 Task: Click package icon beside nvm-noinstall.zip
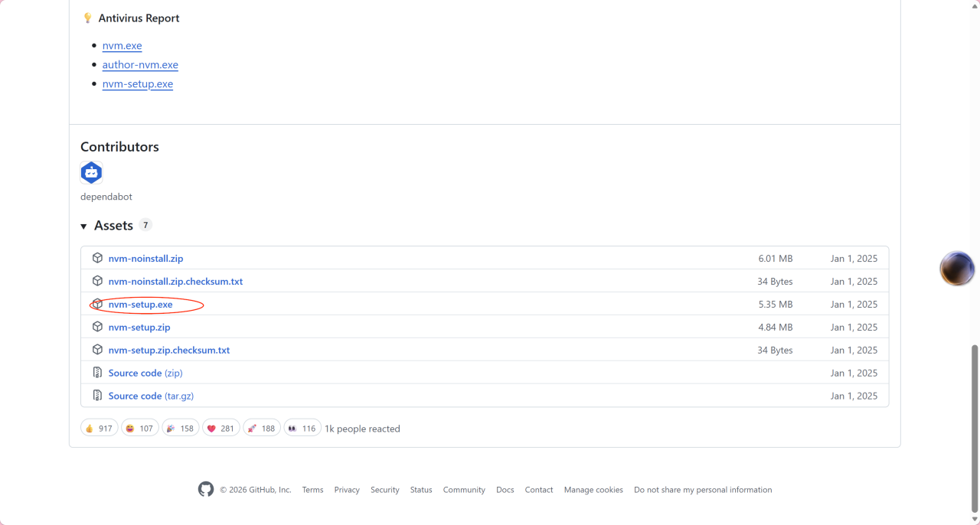[97, 258]
